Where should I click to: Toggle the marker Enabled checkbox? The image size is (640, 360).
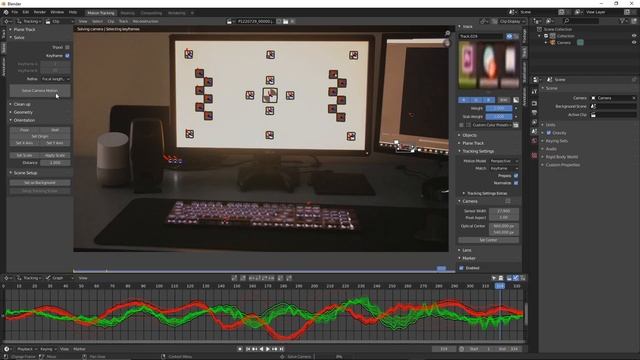462,268
